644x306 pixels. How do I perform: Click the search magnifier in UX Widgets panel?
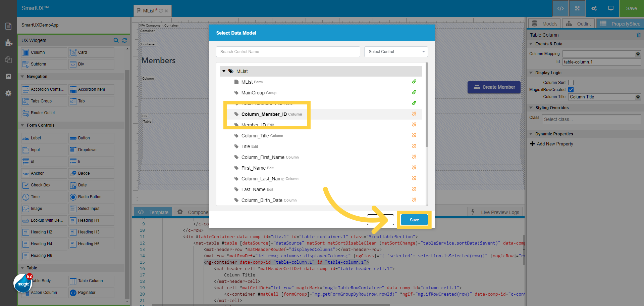(x=116, y=40)
